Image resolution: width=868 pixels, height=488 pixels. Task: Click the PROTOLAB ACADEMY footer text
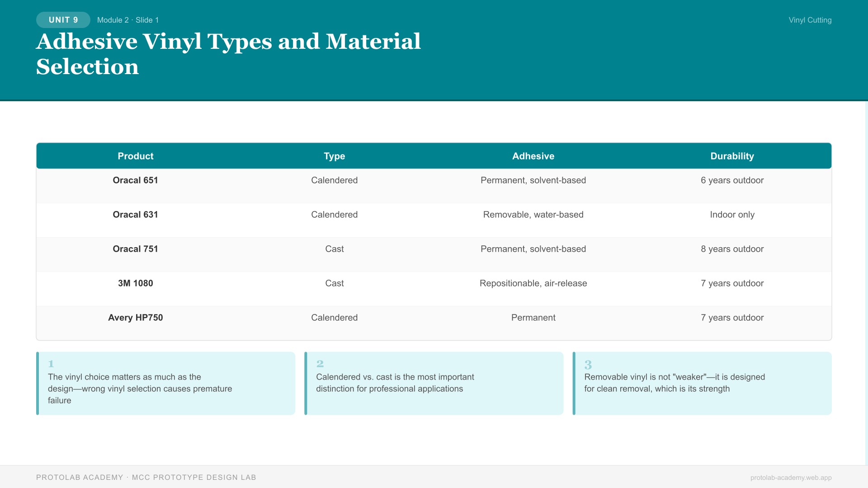[x=146, y=477]
